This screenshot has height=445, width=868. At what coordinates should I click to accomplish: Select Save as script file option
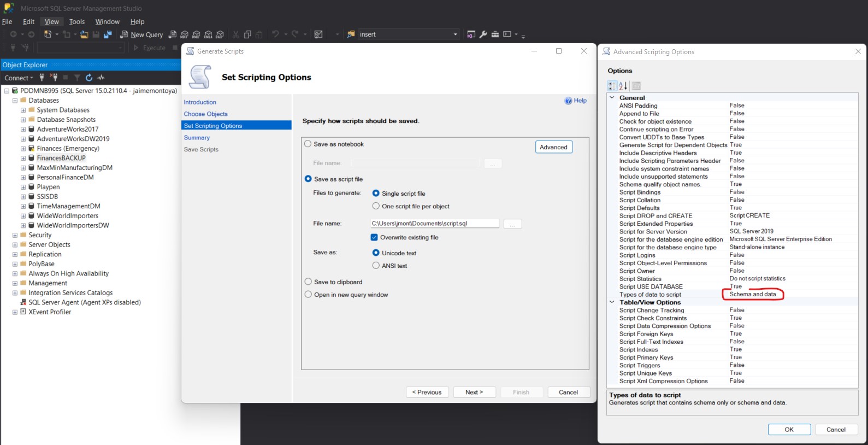[308, 179]
